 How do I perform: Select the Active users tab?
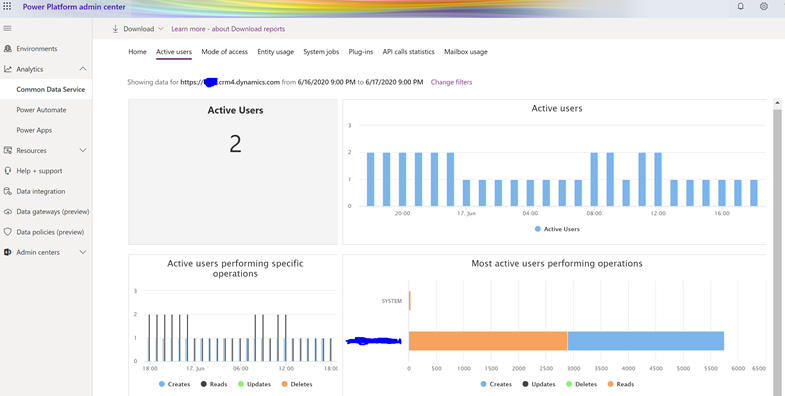[174, 52]
